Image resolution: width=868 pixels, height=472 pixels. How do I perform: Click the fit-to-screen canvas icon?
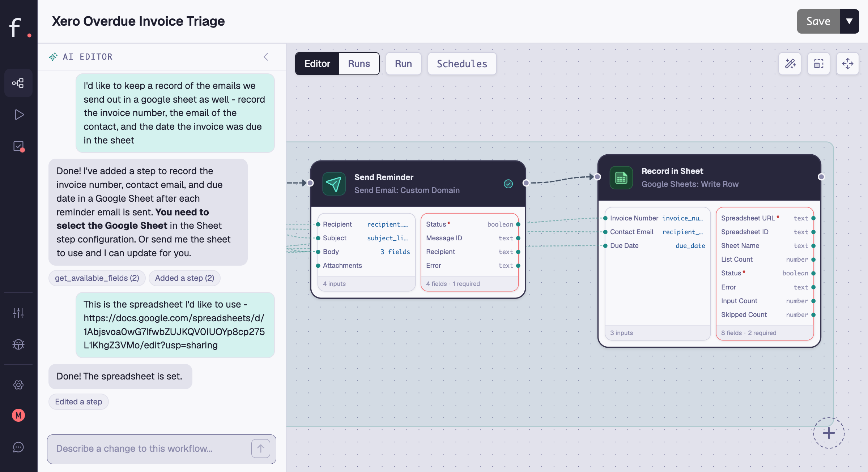point(819,64)
